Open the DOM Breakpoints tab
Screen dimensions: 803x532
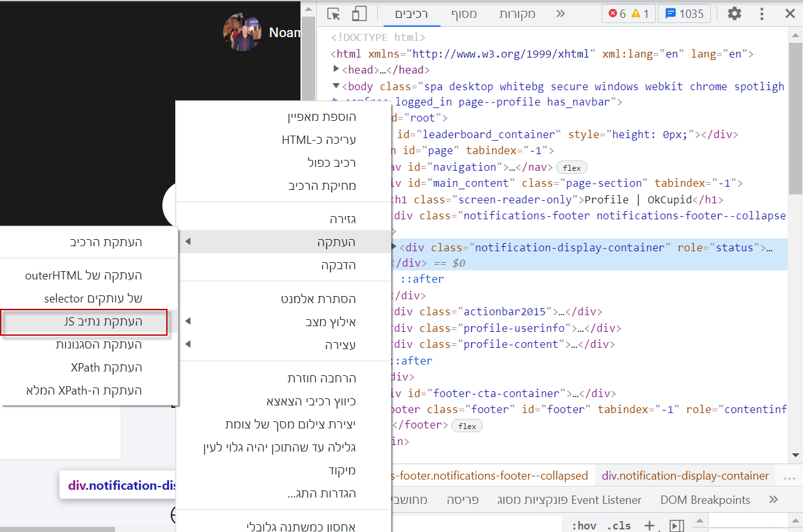click(x=705, y=499)
